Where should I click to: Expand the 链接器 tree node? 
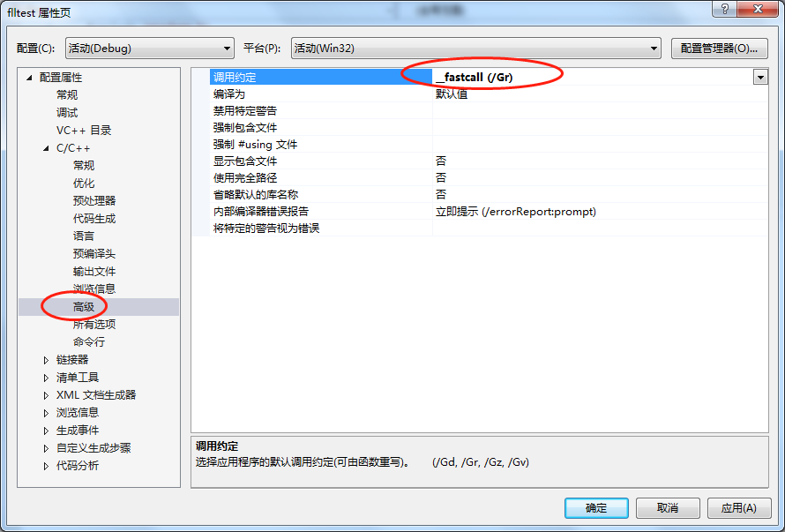tap(46, 360)
